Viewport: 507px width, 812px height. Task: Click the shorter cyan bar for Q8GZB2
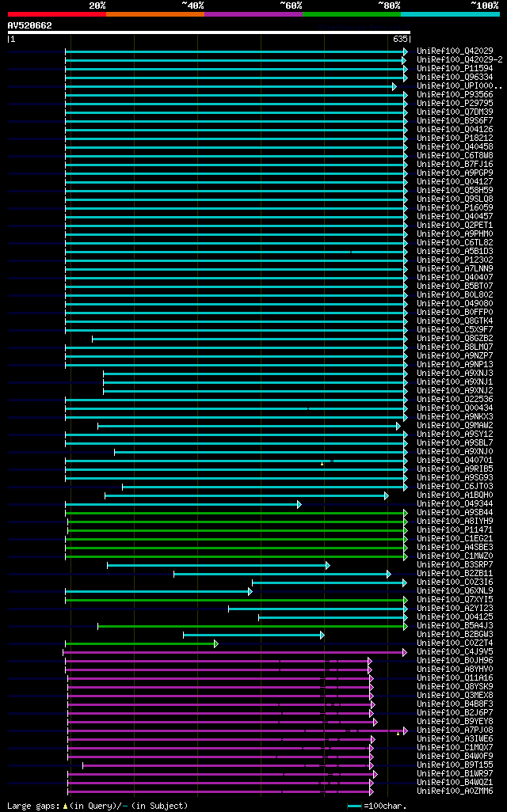click(x=250, y=340)
